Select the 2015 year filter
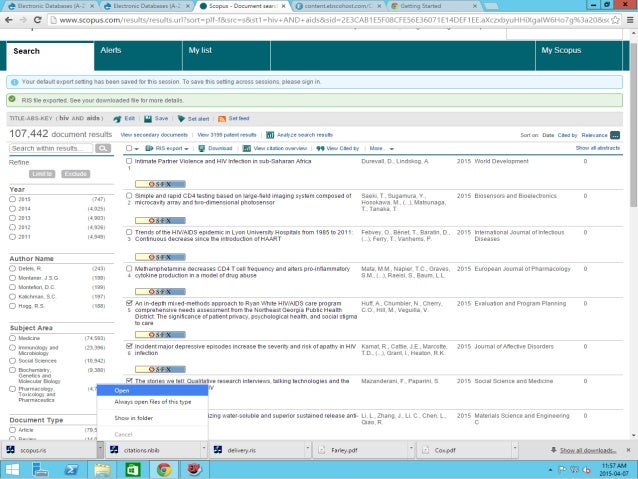The width and height of the screenshot is (638, 479). pos(12,199)
